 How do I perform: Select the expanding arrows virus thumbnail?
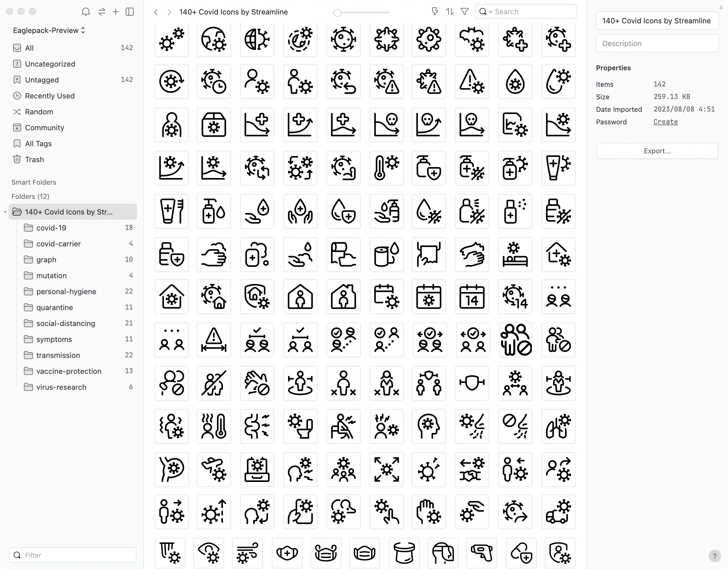click(x=387, y=470)
